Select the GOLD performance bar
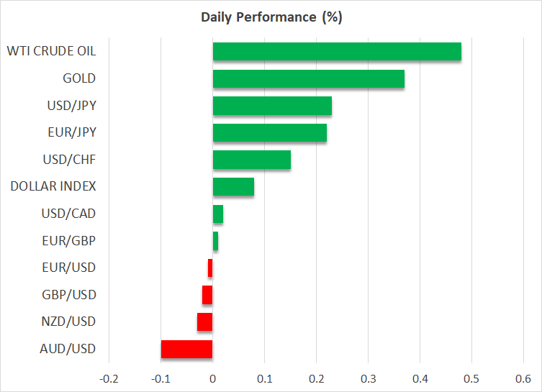 (x=308, y=78)
